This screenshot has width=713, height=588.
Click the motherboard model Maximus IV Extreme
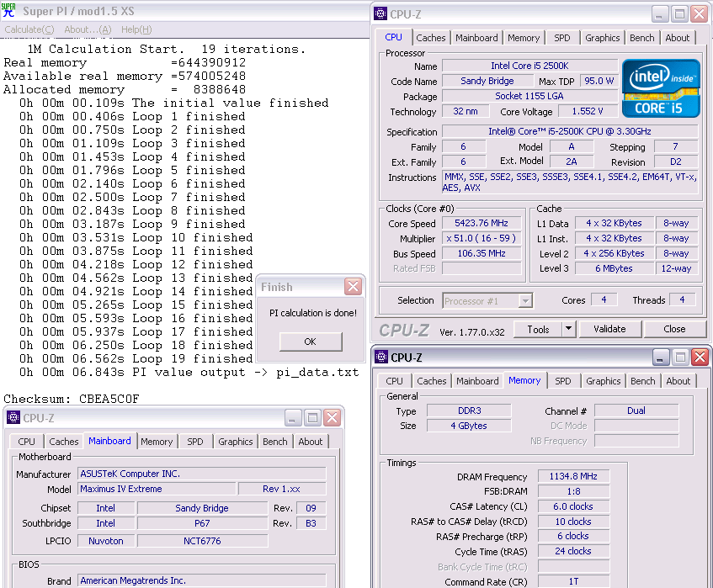click(x=157, y=489)
